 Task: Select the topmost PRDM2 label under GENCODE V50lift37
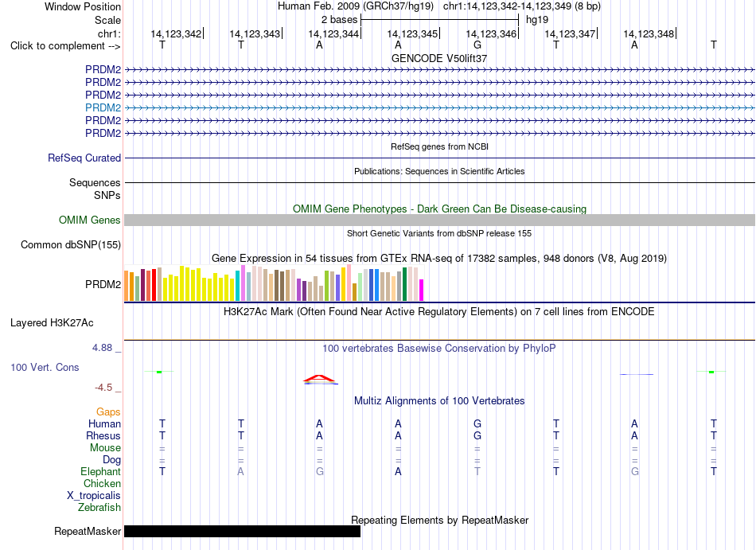point(103,69)
